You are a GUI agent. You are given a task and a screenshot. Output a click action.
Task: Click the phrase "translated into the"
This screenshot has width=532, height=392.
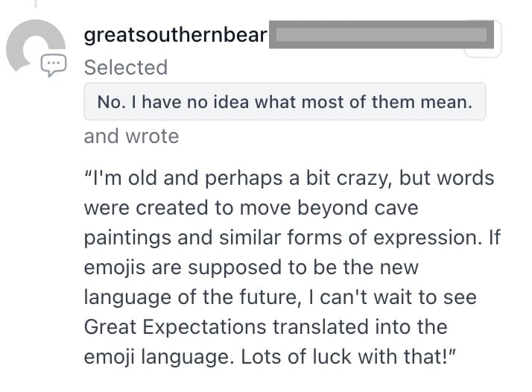[x=360, y=326]
